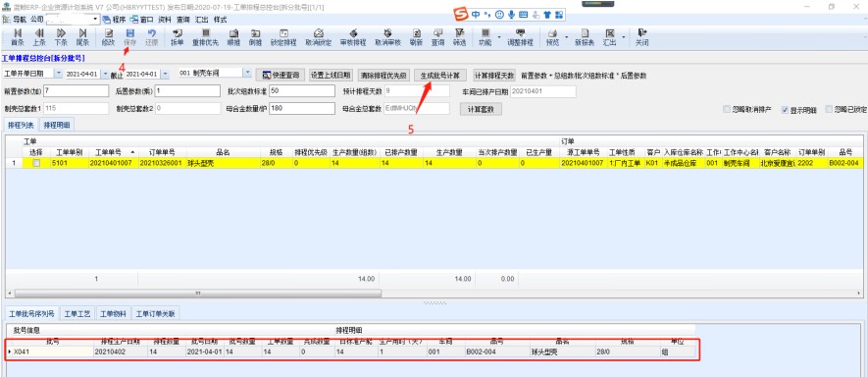Switch to the 工单物料 tab
The width and height of the screenshot is (868, 377).
pyautogui.click(x=113, y=314)
